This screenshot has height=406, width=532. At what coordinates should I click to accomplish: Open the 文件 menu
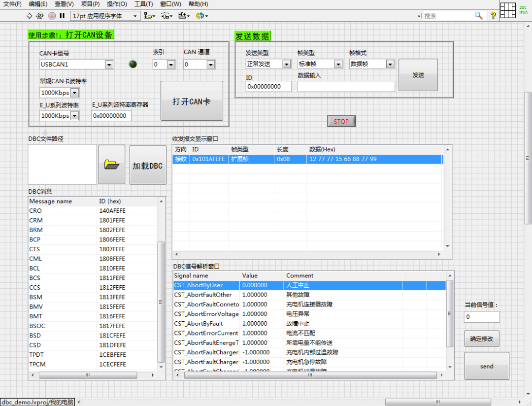11,4
